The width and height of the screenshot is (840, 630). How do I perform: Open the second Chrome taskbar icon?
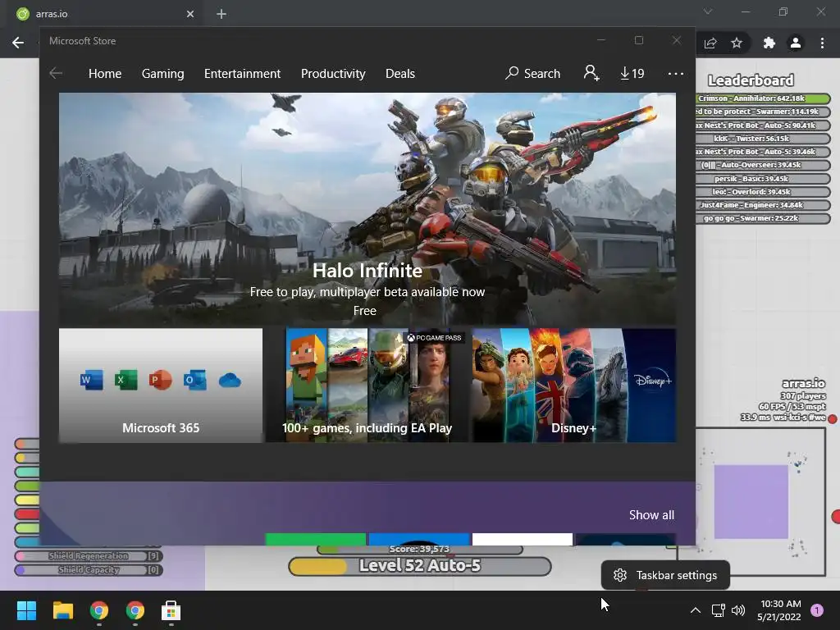tap(135, 610)
